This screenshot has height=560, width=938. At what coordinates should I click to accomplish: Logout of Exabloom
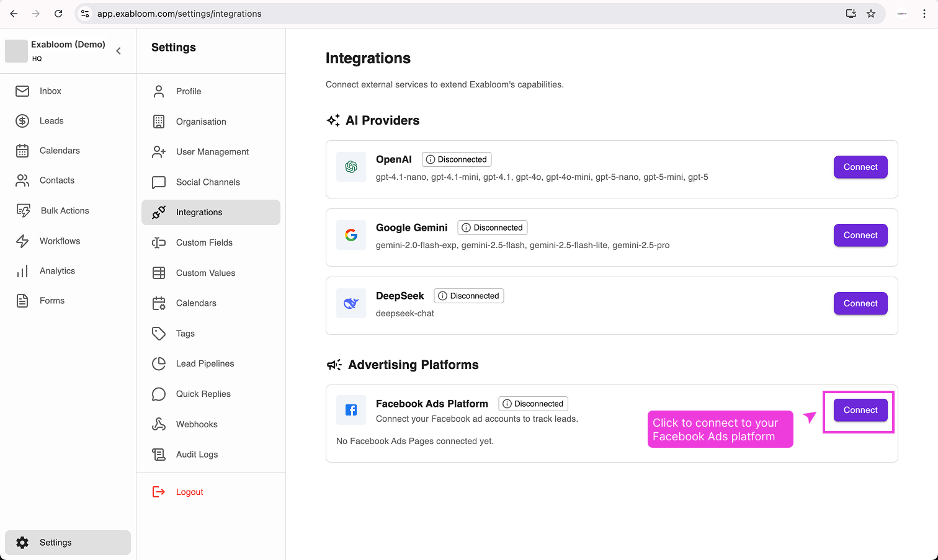[x=189, y=491]
